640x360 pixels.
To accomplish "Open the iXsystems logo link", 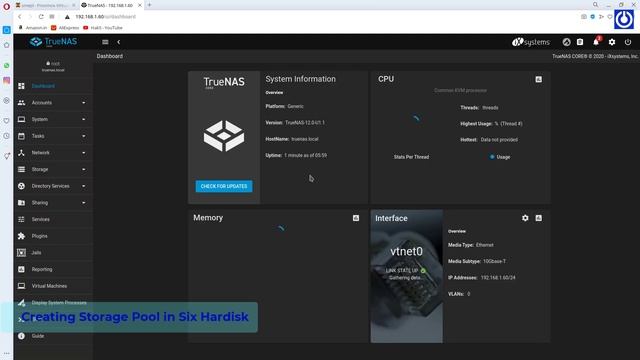I will [x=531, y=42].
